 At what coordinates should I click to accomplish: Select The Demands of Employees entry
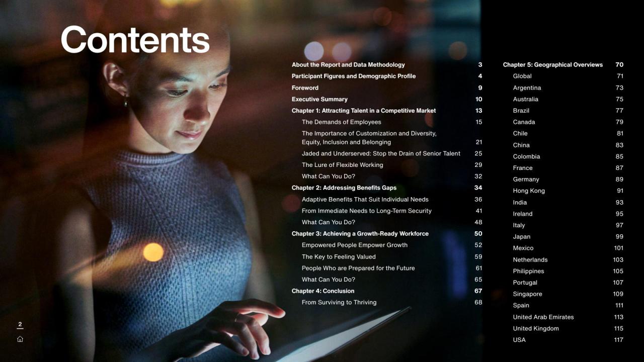coord(342,122)
